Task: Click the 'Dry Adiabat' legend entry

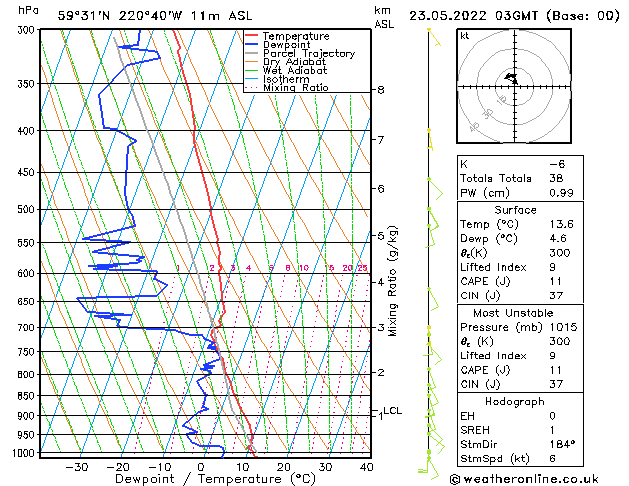Action: (x=294, y=62)
